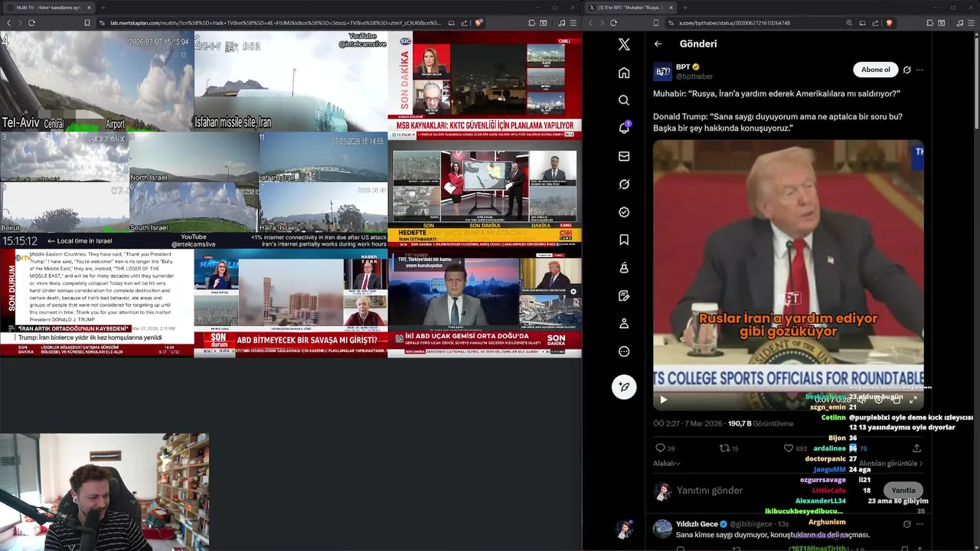
Task: Toggle fullscreen on the post video
Action: tap(913, 399)
